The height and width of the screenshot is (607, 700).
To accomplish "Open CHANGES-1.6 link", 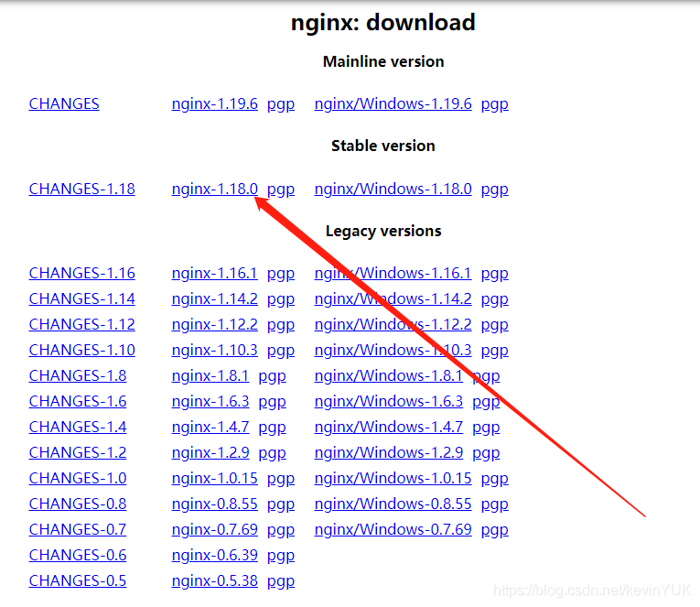I will pyautogui.click(x=78, y=402).
